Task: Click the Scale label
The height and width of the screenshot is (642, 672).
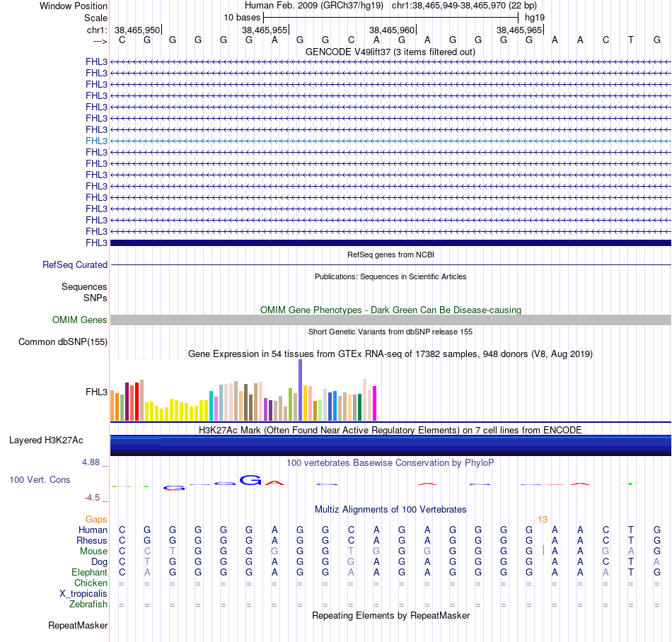Action: coord(95,18)
